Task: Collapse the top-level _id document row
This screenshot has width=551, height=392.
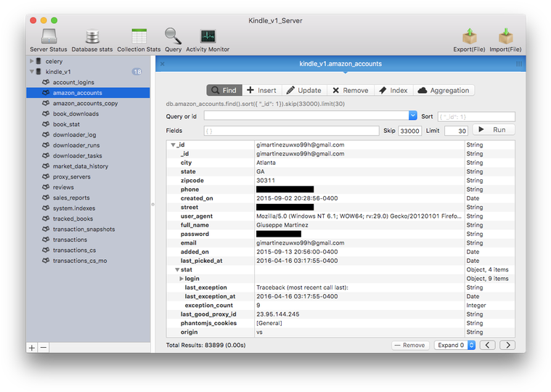Action: coord(173,145)
